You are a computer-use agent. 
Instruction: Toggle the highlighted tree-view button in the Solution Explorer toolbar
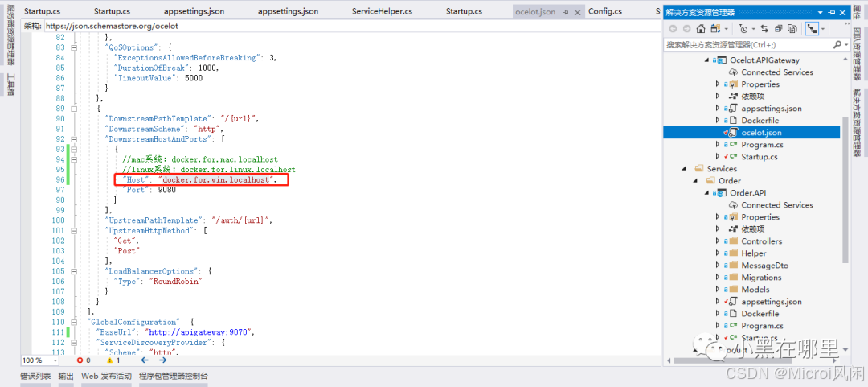[x=813, y=29]
